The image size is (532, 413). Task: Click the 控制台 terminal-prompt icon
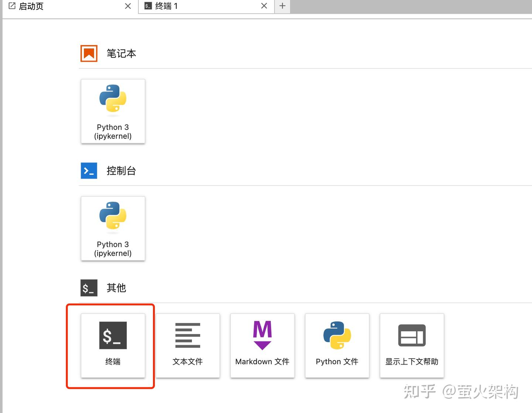[88, 170]
